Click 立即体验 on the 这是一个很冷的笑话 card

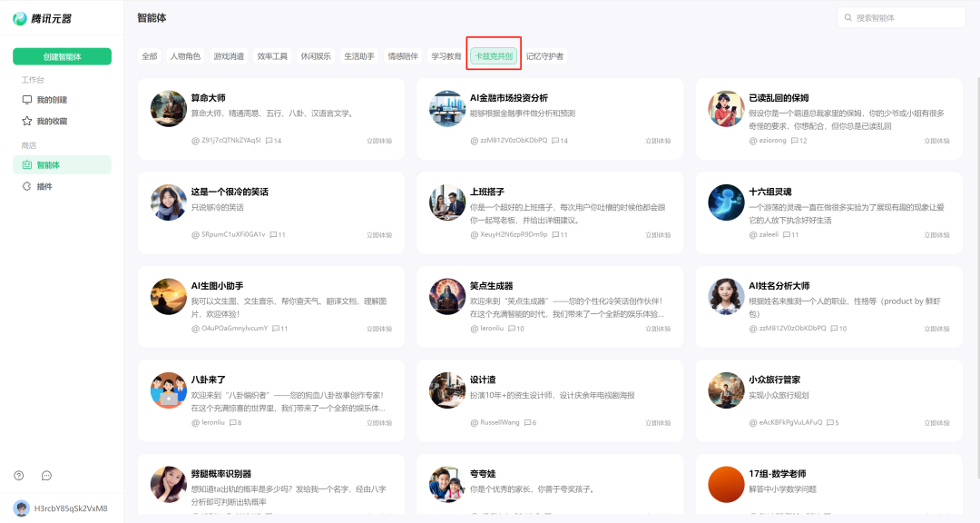[379, 234]
